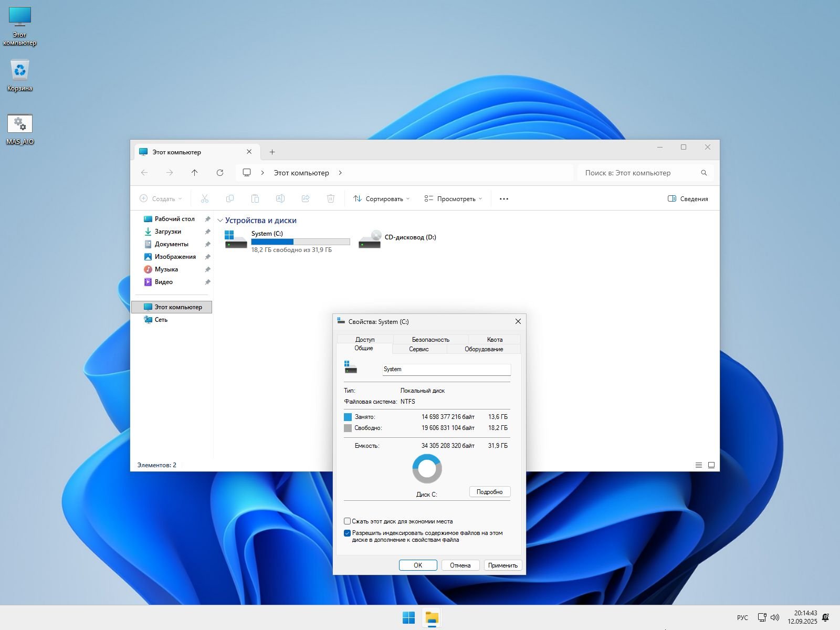The height and width of the screenshot is (630, 840).
Task: Toggle the Сведения details pane
Action: (688, 199)
